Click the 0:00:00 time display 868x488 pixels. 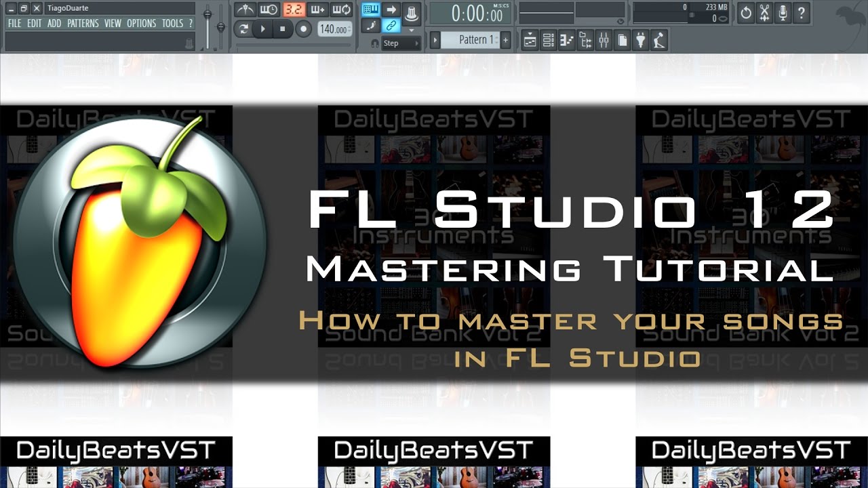470,13
